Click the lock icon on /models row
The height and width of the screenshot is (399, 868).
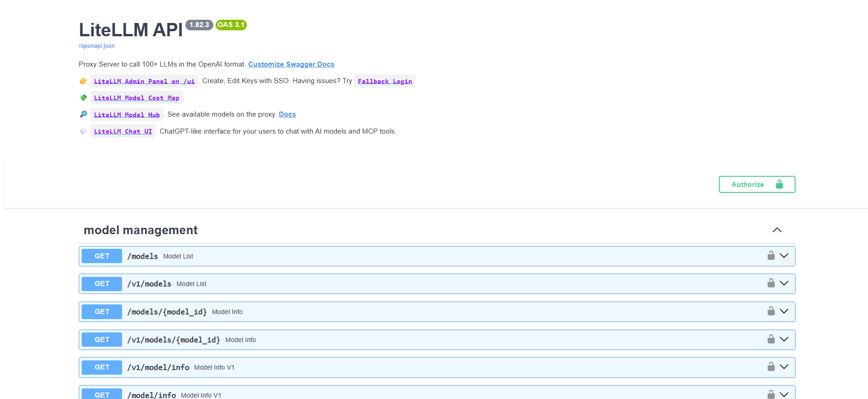(x=771, y=256)
